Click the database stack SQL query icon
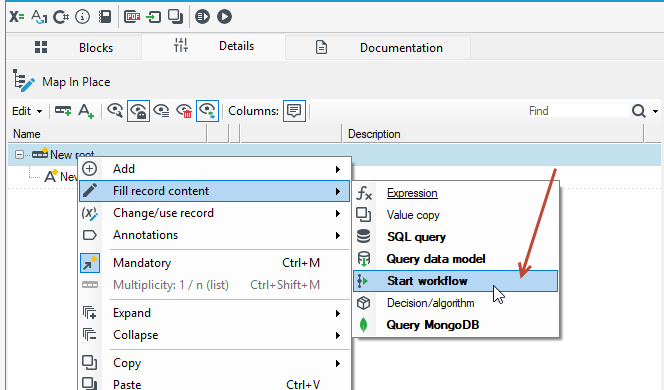The width and height of the screenshot is (664, 390). [364, 236]
